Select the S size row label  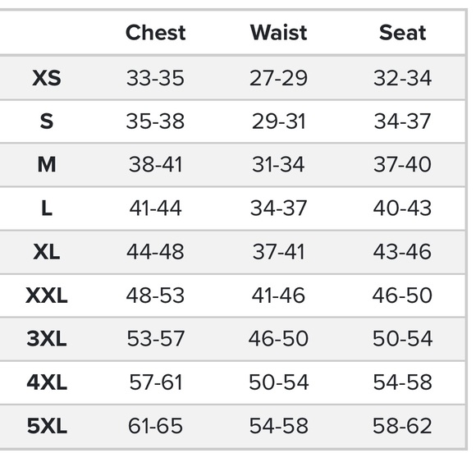(47, 121)
